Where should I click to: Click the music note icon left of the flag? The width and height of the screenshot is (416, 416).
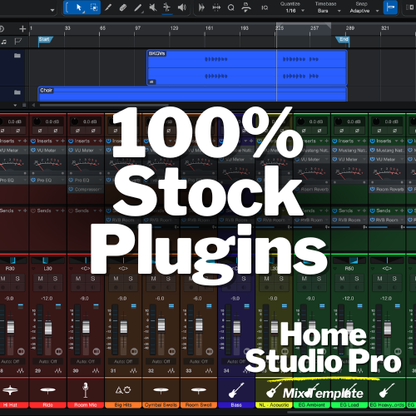pos(4,42)
